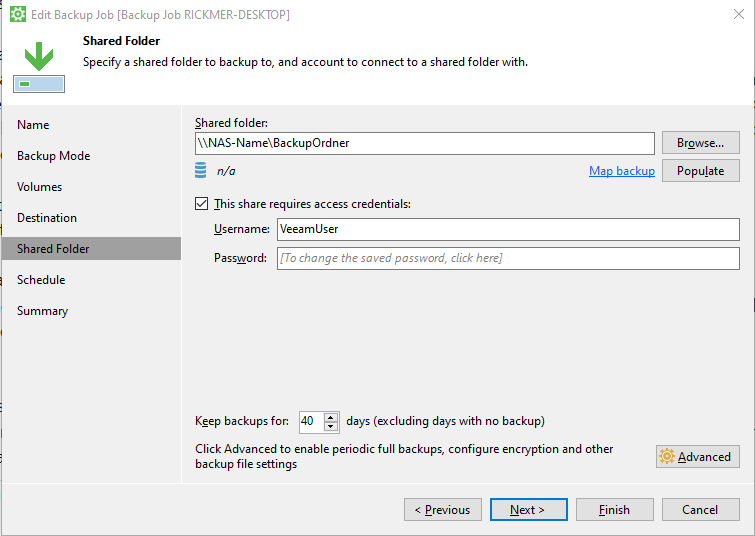Switch to the Backup Mode step
755x536 pixels.
(54, 156)
